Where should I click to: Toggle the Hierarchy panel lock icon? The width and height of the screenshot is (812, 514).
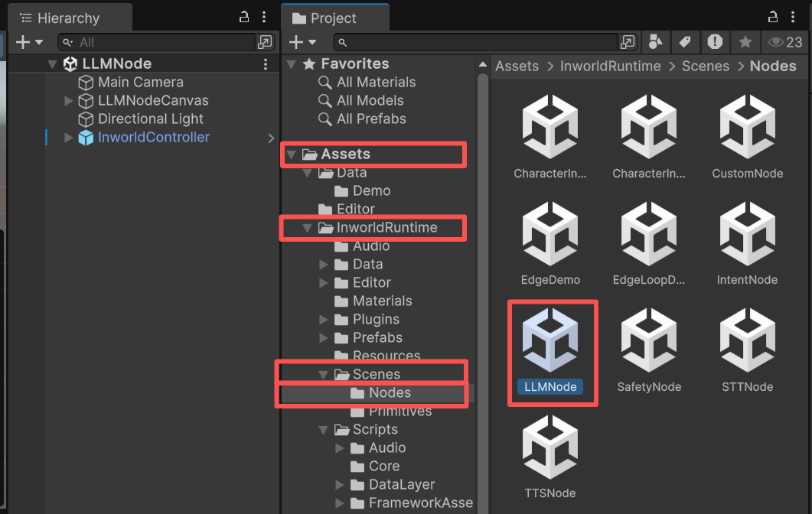point(244,17)
